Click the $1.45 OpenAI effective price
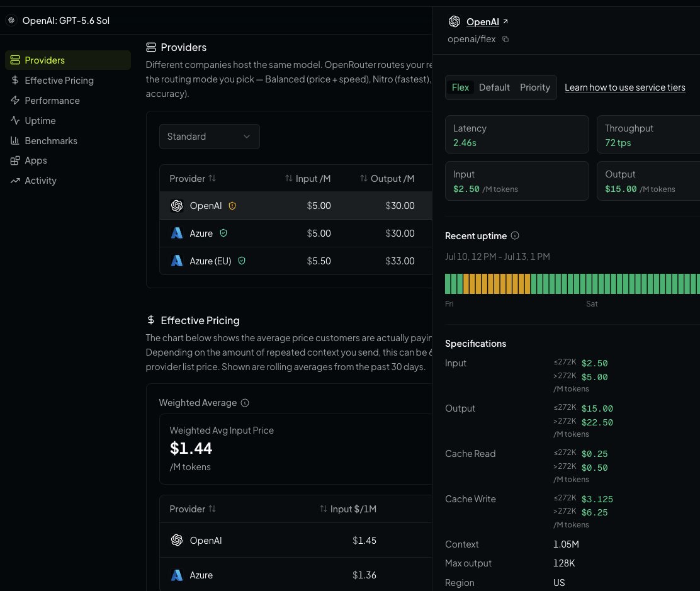 [x=364, y=540]
